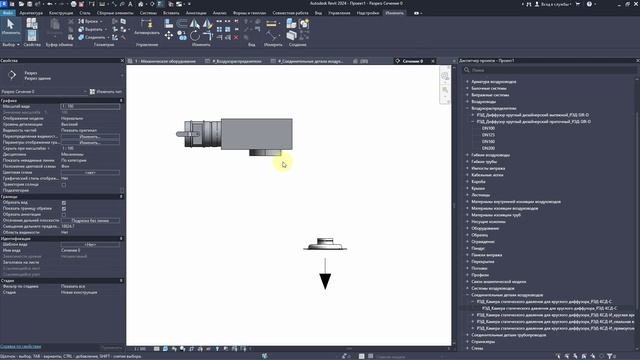This screenshot has height=360, width=640.
Task: Open Type Properties icon in ribbon
Action: 32,23
